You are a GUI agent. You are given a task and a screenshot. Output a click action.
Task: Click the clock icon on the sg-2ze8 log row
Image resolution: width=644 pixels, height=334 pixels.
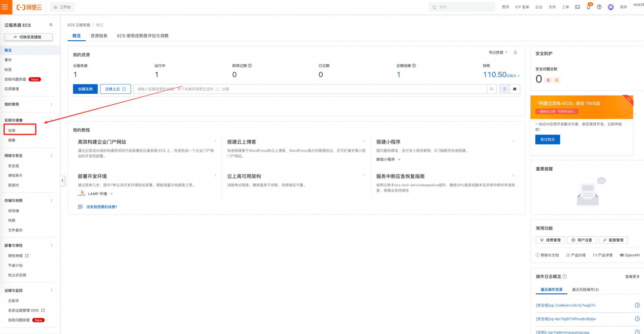[x=637, y=305]
